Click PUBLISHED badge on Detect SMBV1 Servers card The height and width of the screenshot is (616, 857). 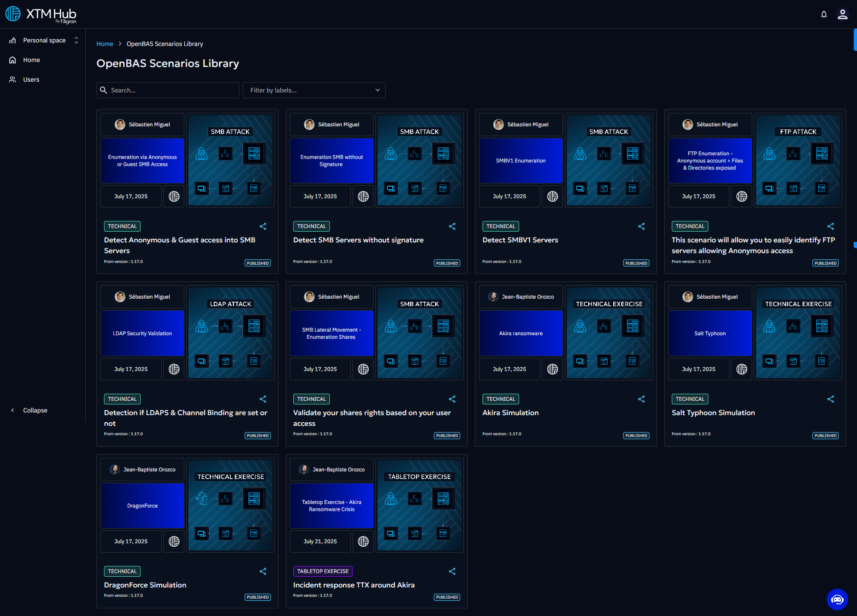tap(636, 263)
